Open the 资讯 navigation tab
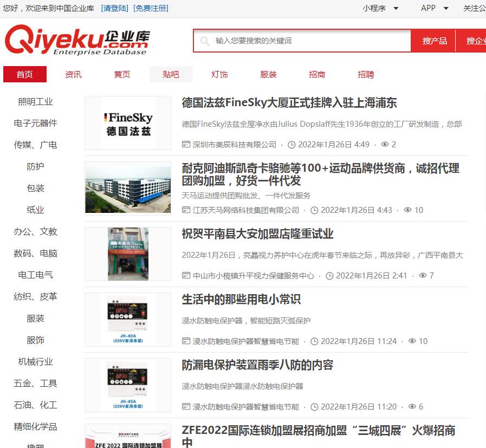The image size is (486, 448). pos(74,74)
